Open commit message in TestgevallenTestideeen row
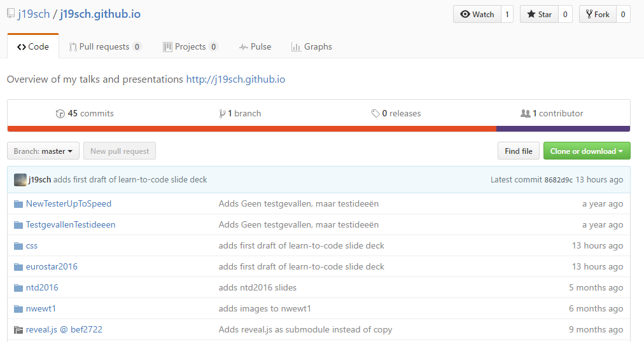This screenshot has height=342, width=644. pyautogui.click(x=298, y=225)
